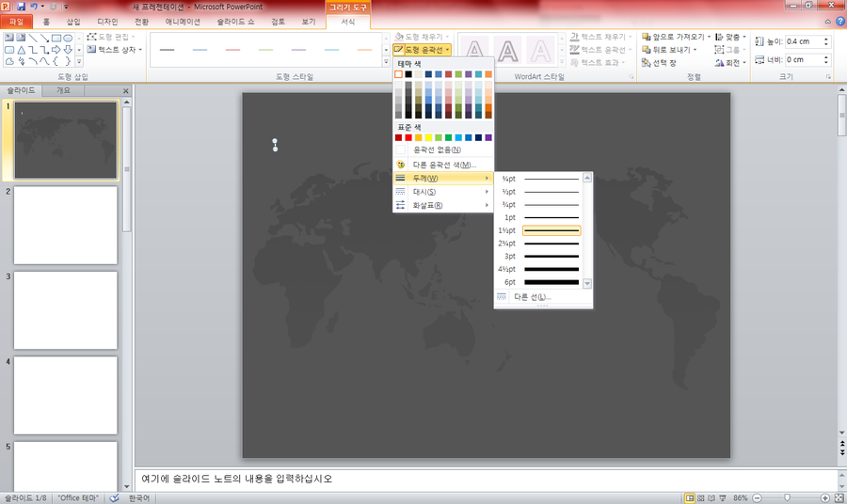The height and width of the screenshot is (504, 847).
Task: Choose the right brace shape
Action: 68,61
